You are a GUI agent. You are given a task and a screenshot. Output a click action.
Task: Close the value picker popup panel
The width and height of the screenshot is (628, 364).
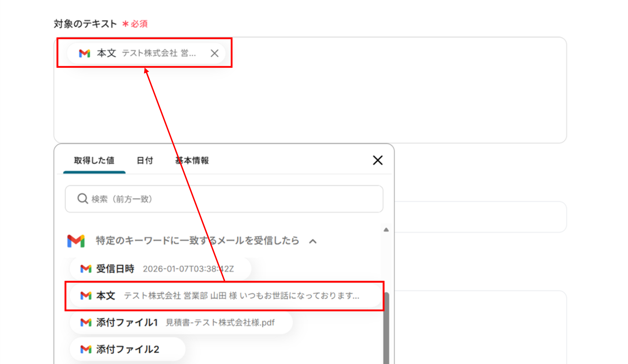[377, 160]
